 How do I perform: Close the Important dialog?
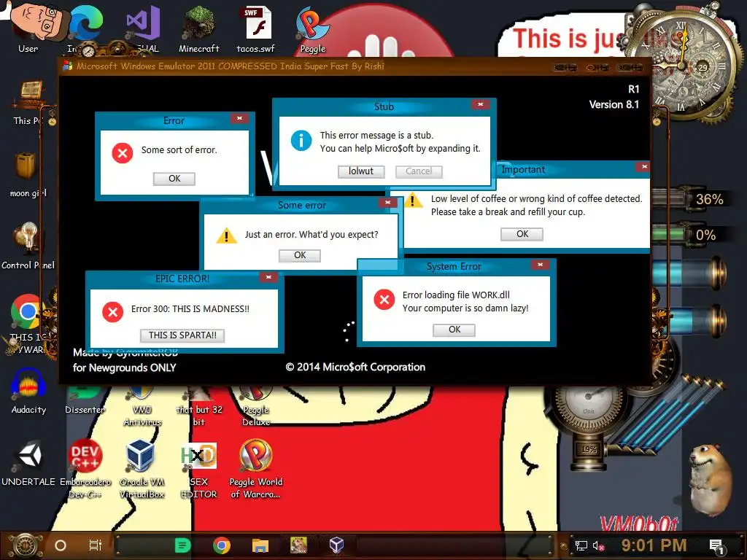coord(644,167)
